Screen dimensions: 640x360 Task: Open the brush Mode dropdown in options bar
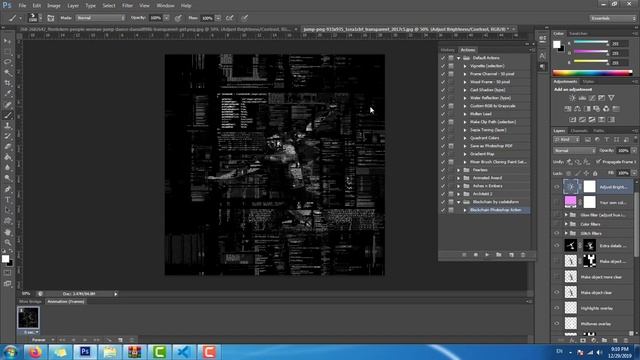[100, 18]
